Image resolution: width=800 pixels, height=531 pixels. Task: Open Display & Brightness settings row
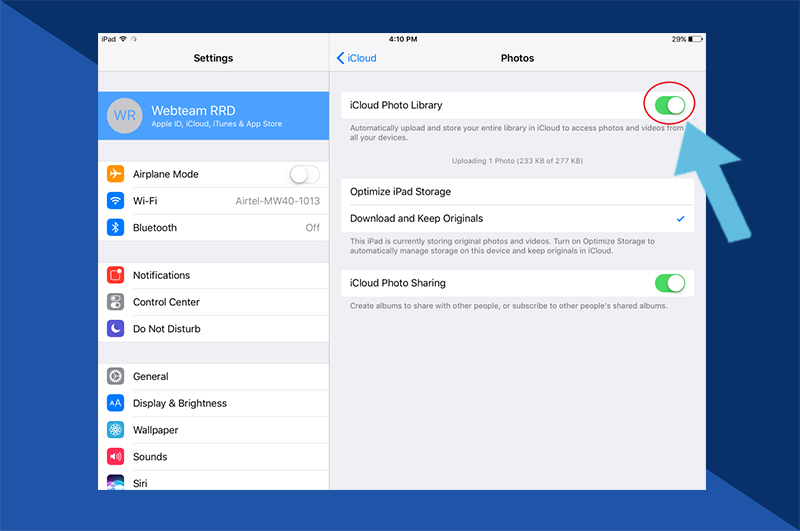(213, 403)
